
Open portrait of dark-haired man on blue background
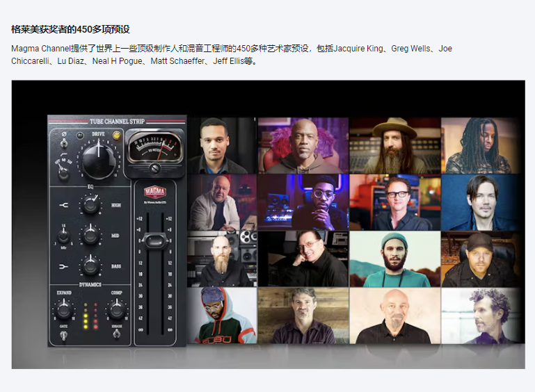482,202
